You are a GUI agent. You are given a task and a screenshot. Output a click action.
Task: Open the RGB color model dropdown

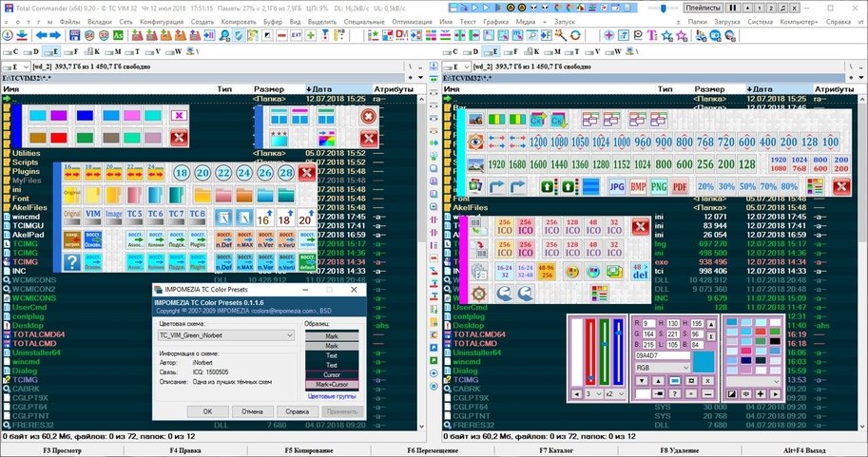tap(662, 368)
